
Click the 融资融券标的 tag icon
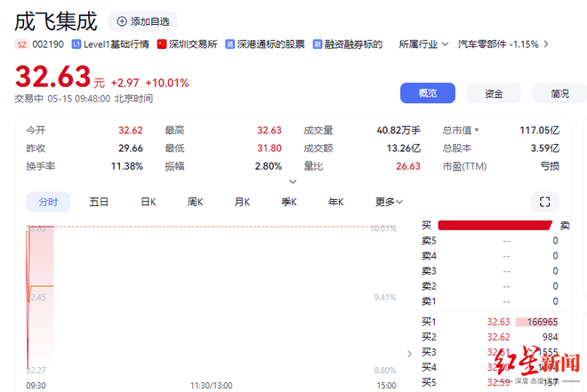point(318,44)
